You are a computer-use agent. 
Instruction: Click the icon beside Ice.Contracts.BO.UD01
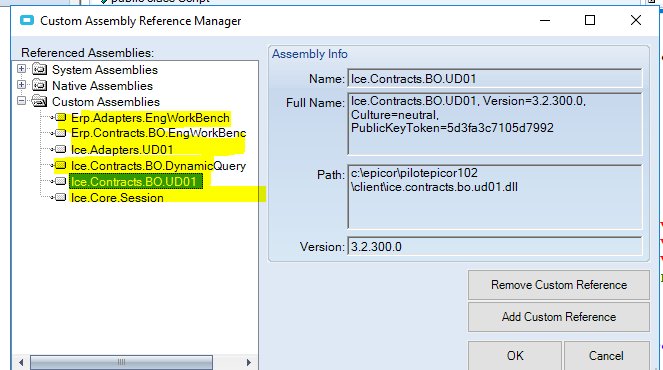point(61,181)
